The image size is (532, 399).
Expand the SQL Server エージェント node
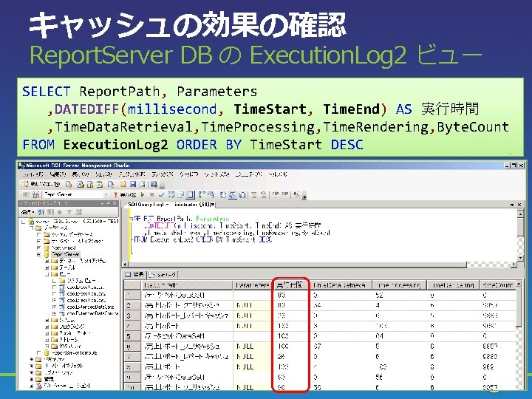pyautogui.click(x=32, y=386)
